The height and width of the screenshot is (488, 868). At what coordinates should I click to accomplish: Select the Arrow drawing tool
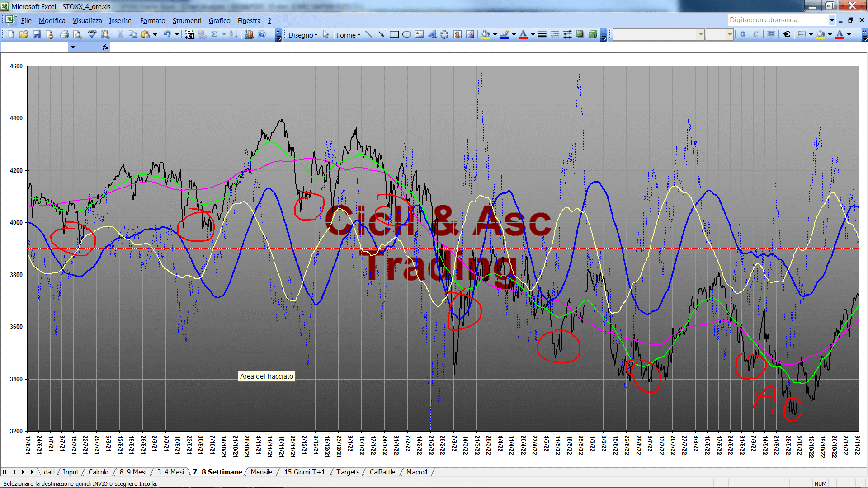(x=381, y=35)
